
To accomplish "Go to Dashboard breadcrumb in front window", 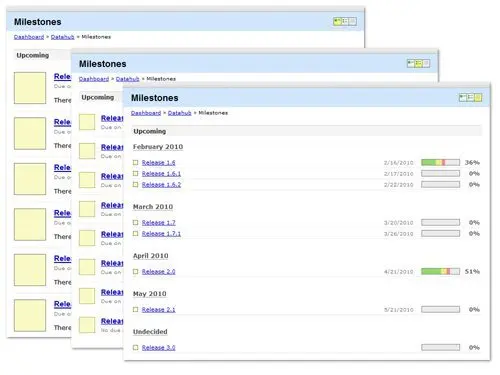I will pyautogui.click(x=146, y=113).
